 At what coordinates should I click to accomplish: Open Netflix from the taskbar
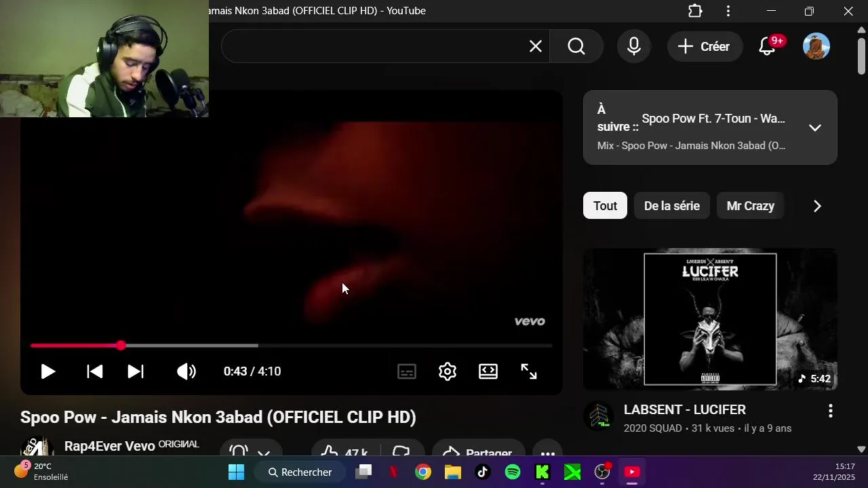tap(393, 472)
